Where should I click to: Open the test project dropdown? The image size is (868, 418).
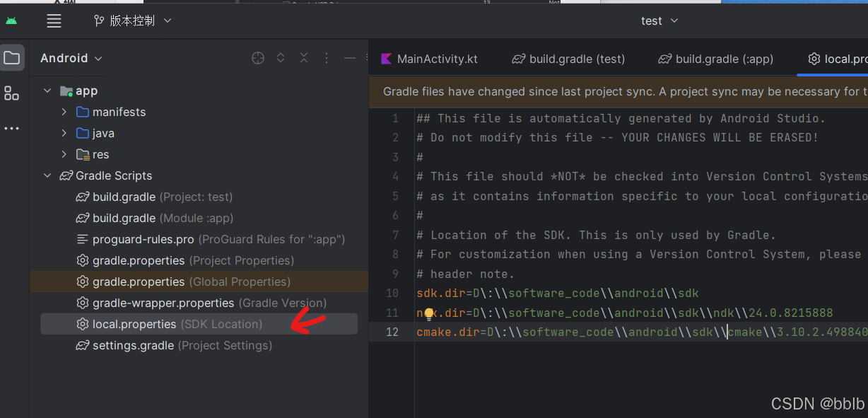659,21
